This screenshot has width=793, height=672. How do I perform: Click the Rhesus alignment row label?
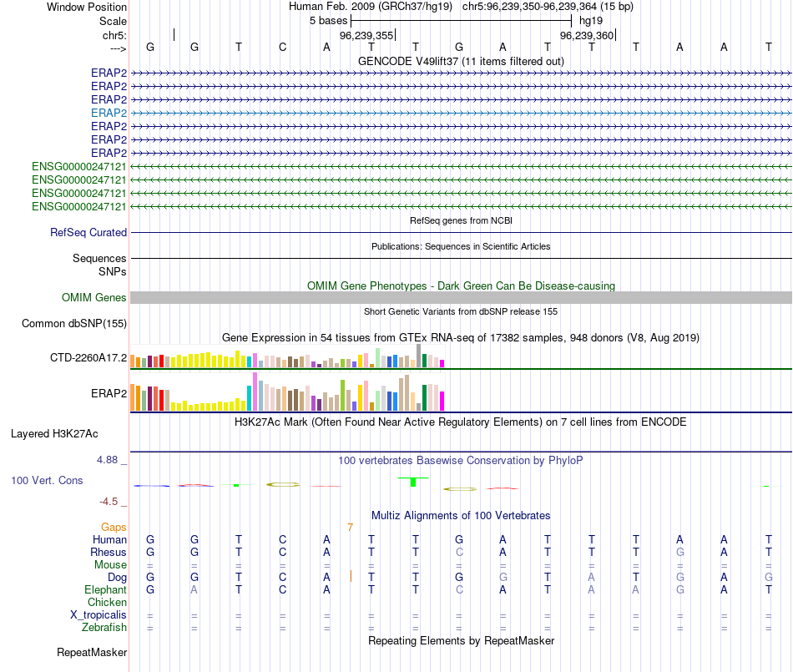pos(109,552)
